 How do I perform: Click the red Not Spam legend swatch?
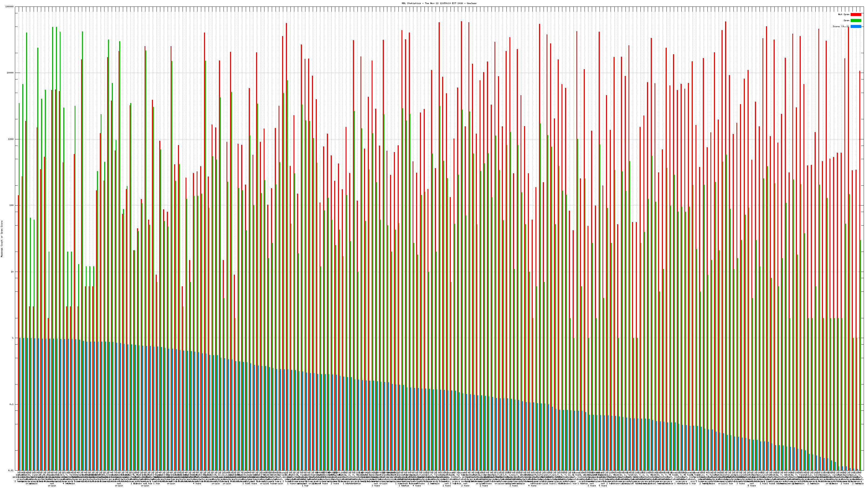click(856, 14)
